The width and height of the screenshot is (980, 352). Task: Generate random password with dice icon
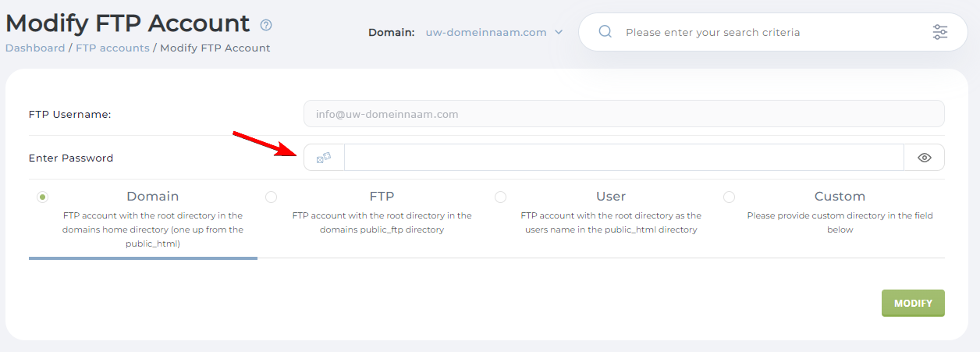(324, 158)
